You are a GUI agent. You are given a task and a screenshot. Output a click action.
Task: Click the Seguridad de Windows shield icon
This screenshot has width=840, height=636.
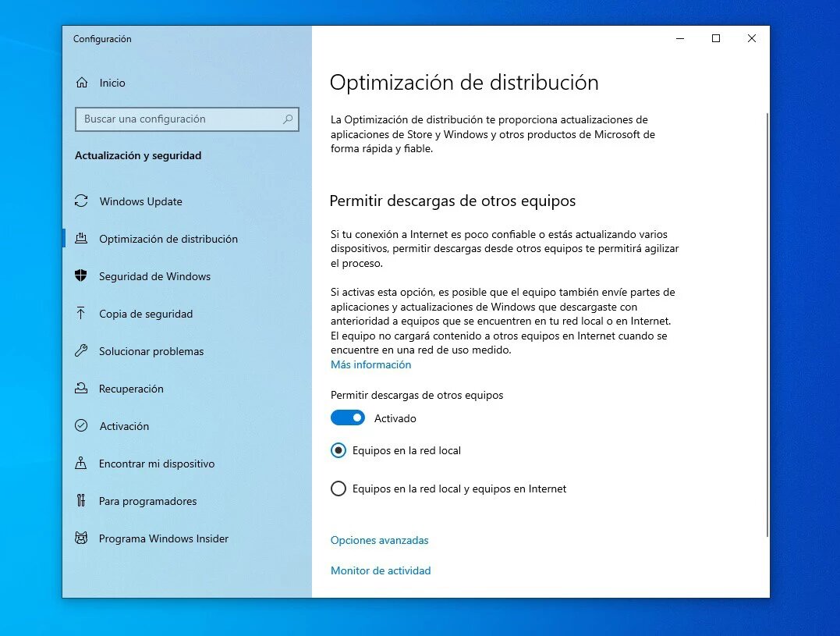tap(81, 276)
